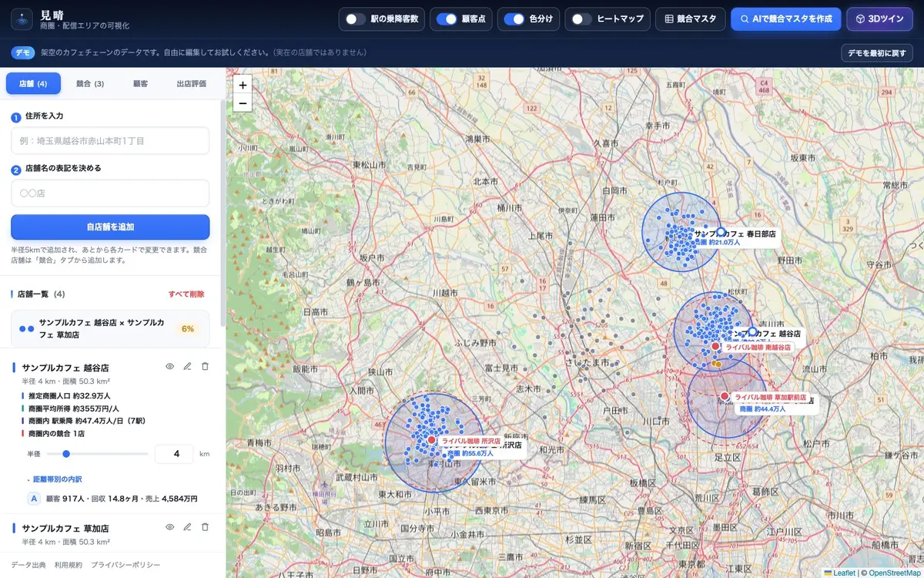
Task: Turn off the 顧客点 switch
Action: [x=446, y=19]
